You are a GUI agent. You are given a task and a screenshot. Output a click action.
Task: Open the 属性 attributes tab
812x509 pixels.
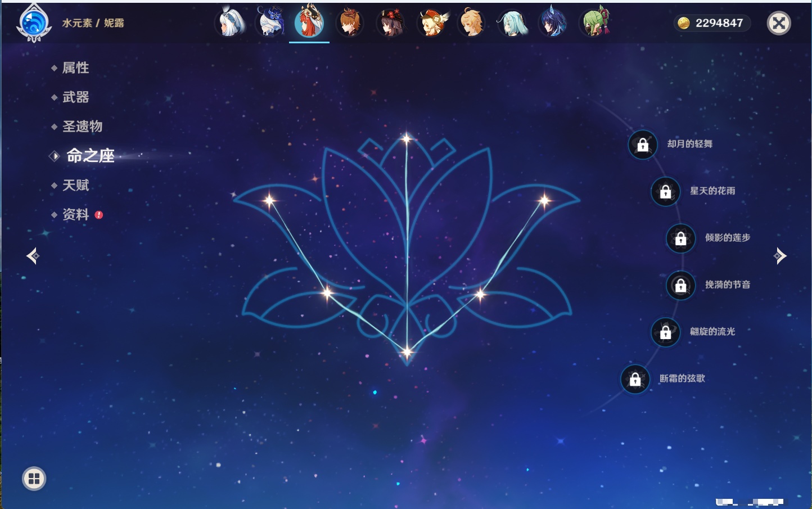click(x=75, y=68)
